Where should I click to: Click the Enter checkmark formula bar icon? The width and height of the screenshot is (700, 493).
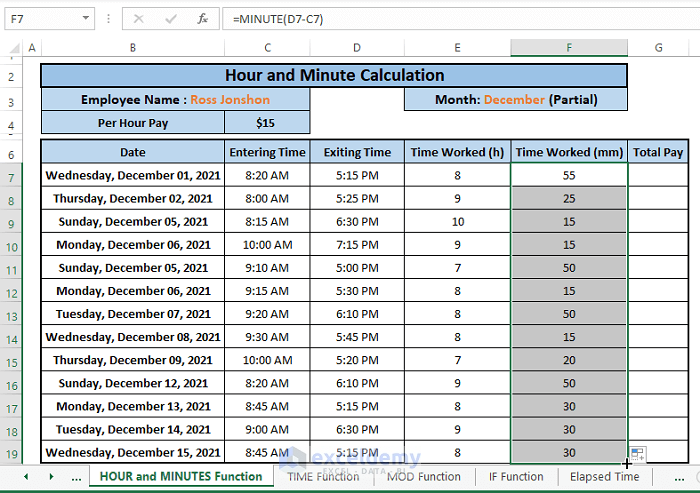tap(171, 19)
